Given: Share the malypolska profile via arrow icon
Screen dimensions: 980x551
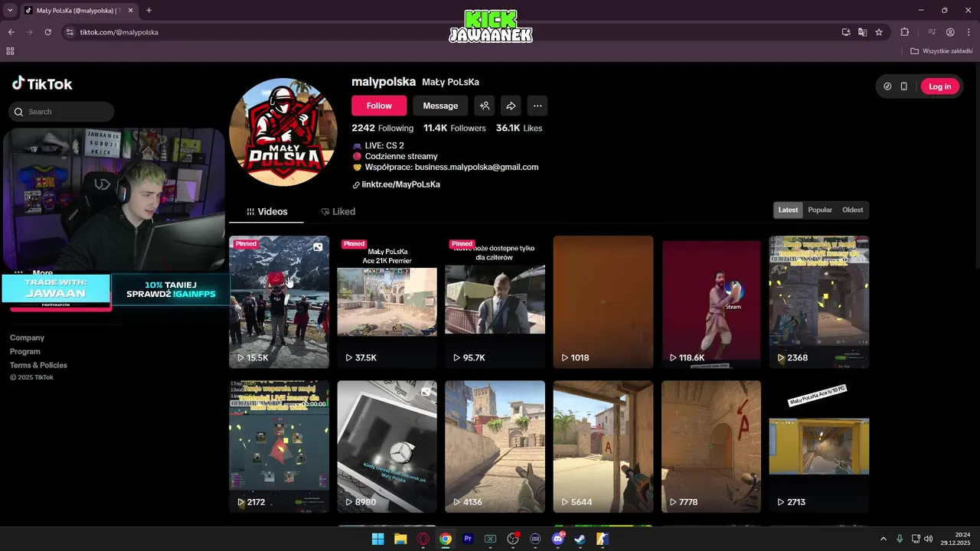Looking at the screenshot, I should coord(511,106).
